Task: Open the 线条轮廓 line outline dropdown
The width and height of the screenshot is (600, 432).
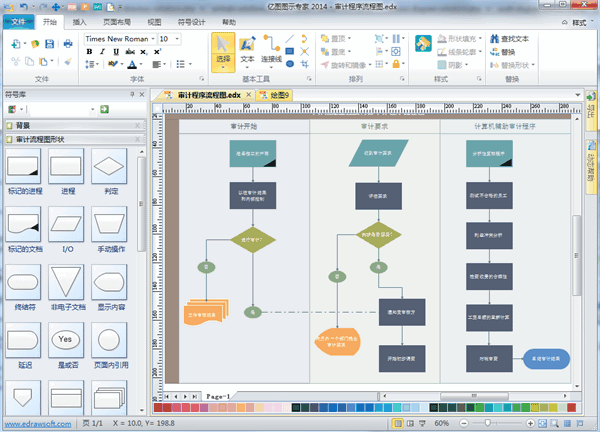Action: [480, 52]
